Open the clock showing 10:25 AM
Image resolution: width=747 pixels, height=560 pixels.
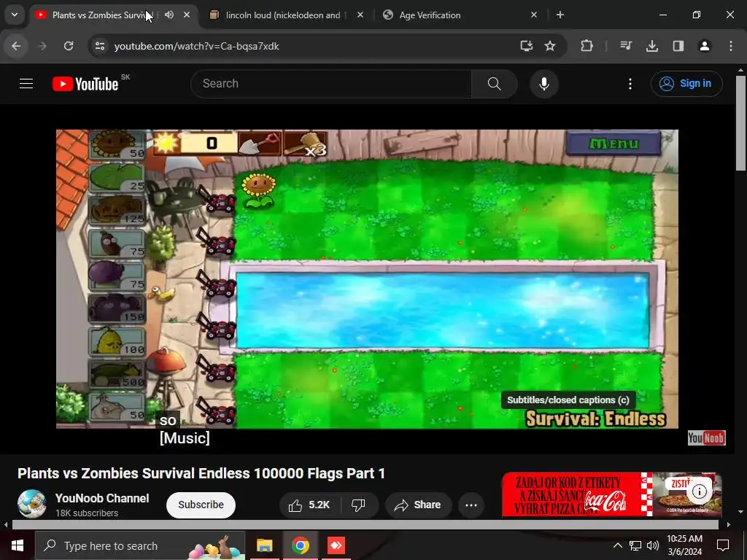[x=684, y=545]
